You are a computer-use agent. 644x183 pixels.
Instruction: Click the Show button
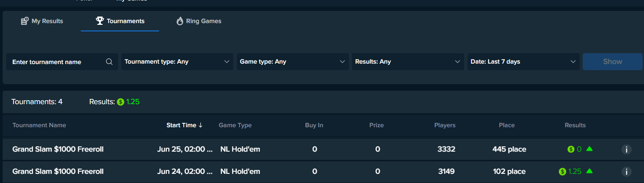[612, 62]
